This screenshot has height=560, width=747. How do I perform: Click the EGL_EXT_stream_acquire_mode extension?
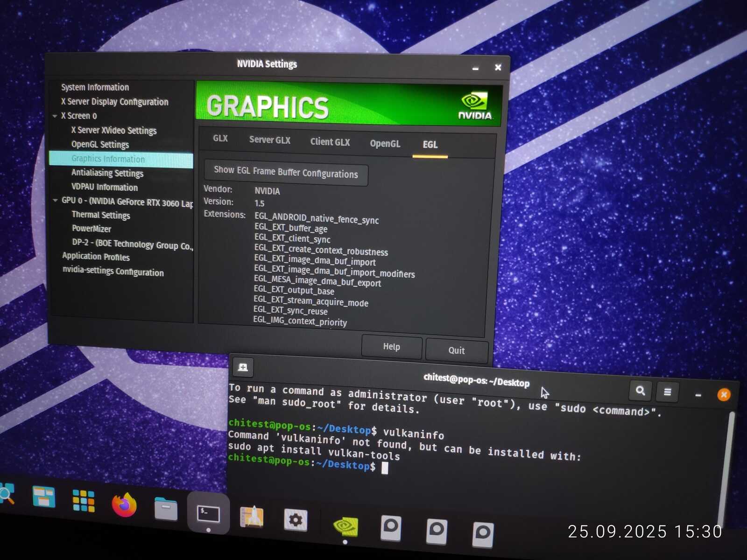(x=311, y=301)
